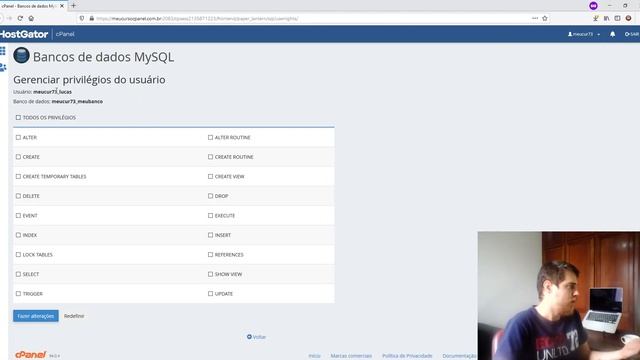Open the Documentação footer link
This screenshot has width=640, height=360.
tap(459, 356)
